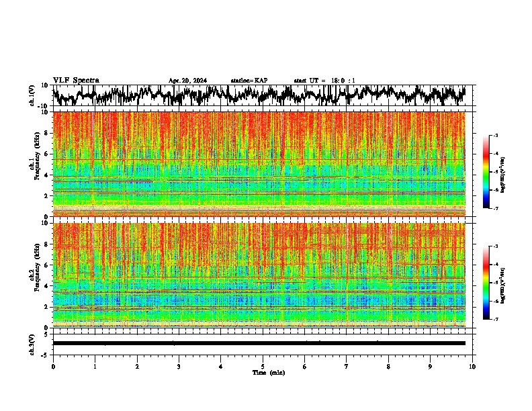
Task: Click time axis tick label "3"
Action: (x=179, y=367)
